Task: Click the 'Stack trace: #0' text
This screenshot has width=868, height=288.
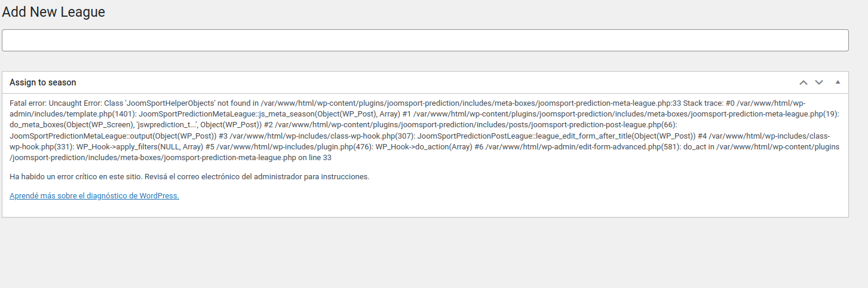Action: click(710, 103)
